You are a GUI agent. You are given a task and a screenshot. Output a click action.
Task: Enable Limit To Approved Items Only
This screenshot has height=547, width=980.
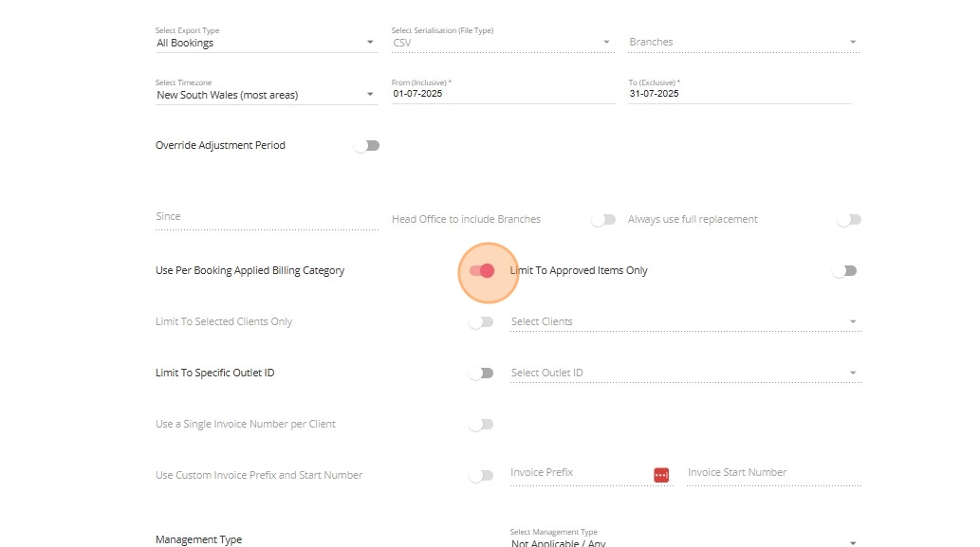click(844, 271)
